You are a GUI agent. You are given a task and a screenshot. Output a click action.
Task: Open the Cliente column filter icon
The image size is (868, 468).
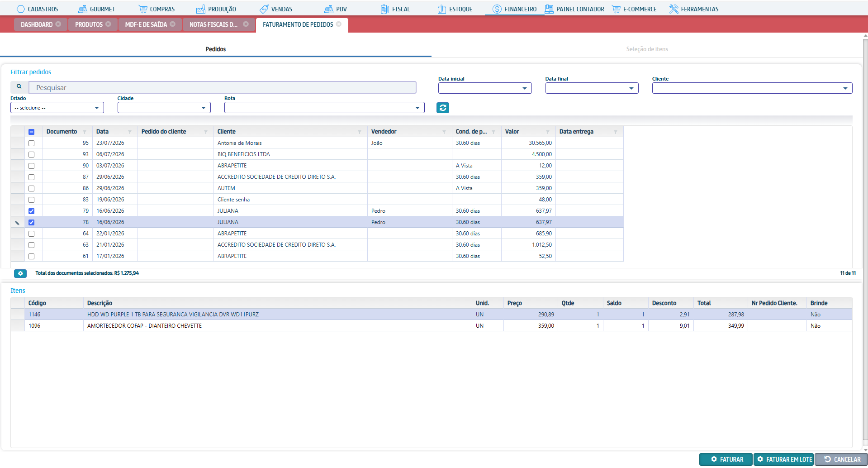coord(360,132)
